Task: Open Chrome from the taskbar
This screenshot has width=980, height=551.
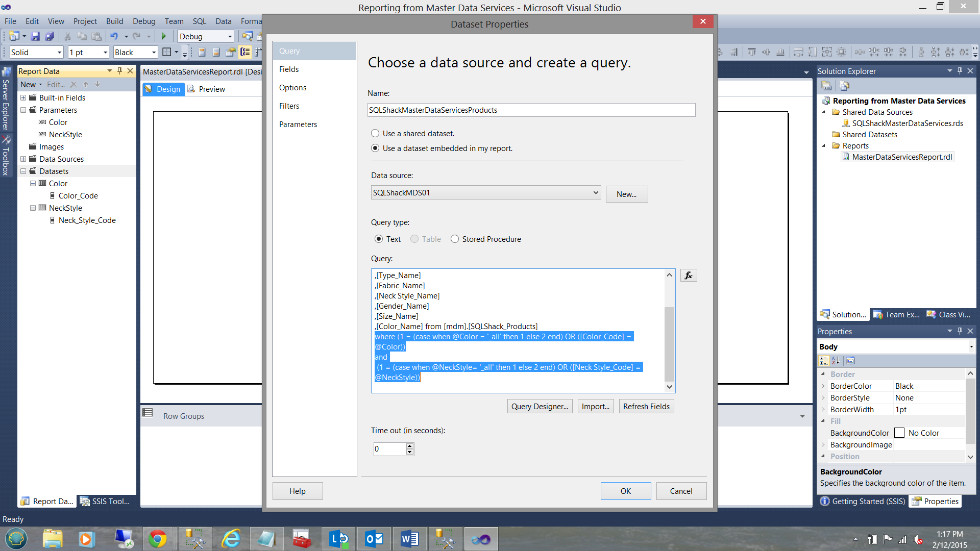Action: click(158, 539)
